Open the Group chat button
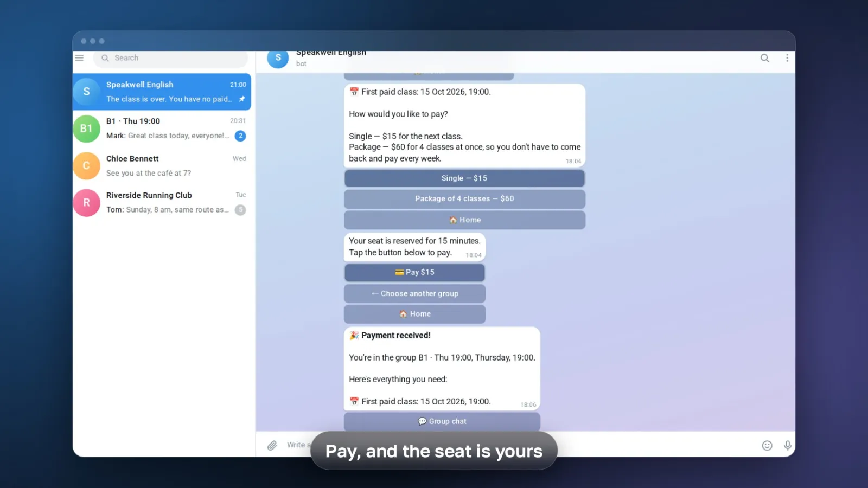Screen dimensions: 868x488 point(442,421)
